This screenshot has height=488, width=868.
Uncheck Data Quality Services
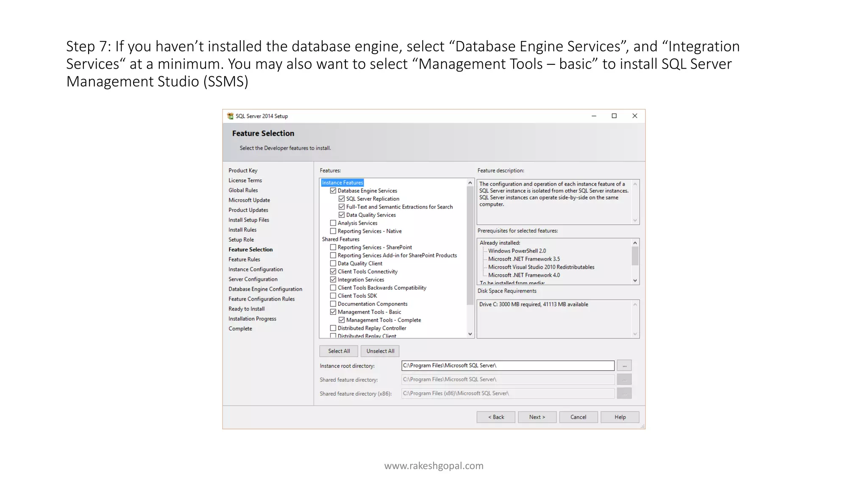342,215
